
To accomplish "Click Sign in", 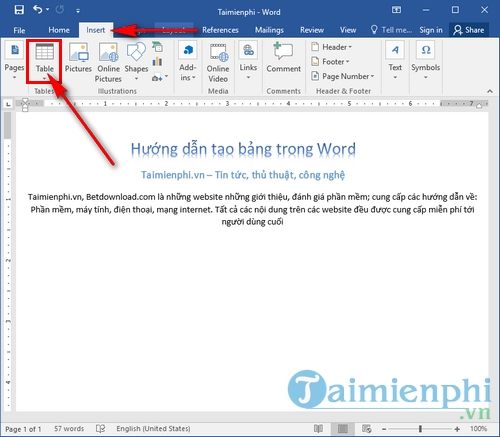I will click(431, 30).
